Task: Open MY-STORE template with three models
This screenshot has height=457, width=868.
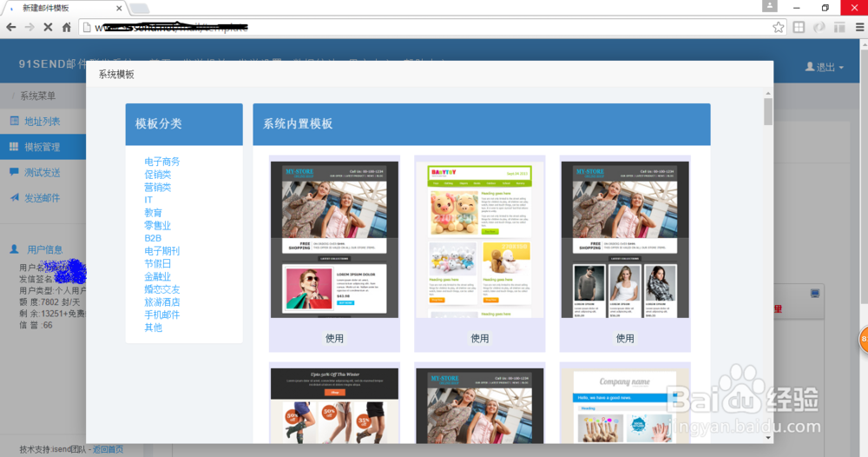Action: coord(625,239)
